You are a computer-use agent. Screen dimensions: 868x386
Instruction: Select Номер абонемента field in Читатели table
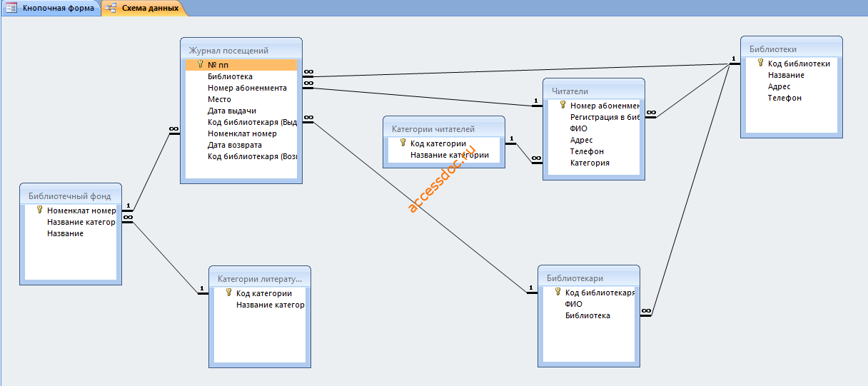[593, 106]
